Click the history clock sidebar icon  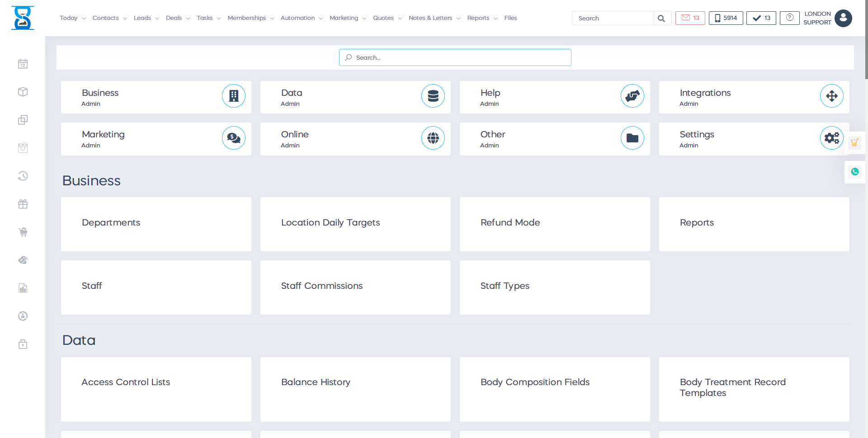(x=23, y=176)
